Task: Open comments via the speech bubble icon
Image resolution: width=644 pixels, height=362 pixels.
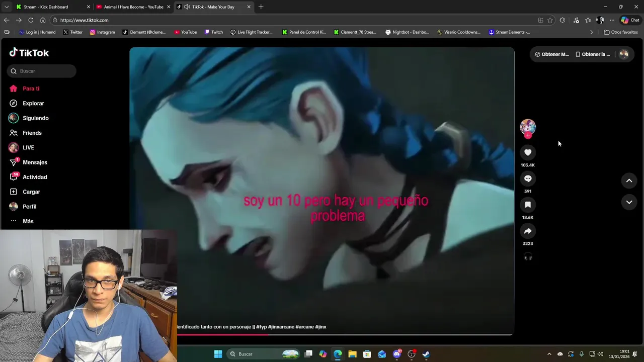Action: [528, 178]
